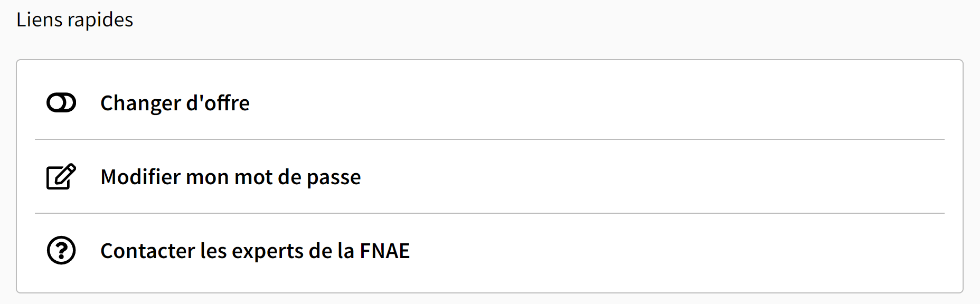
Task: Click the word "rapides" in the section title
Action: pos(100,20)
